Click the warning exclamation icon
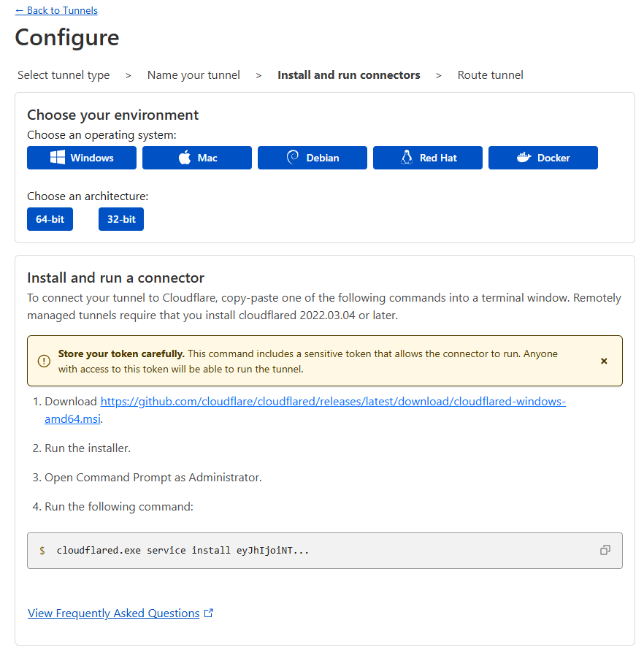644x650 pixels. [45, 361]
